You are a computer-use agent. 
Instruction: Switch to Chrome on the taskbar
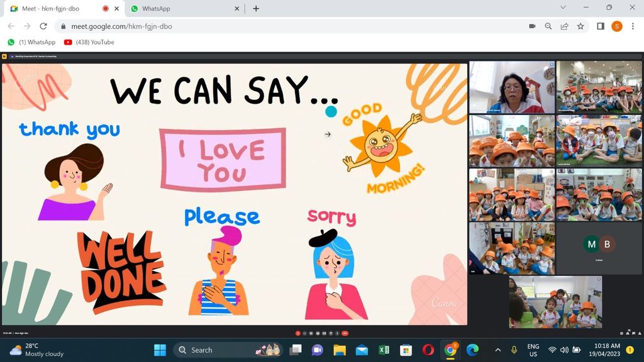click(450, 350)
